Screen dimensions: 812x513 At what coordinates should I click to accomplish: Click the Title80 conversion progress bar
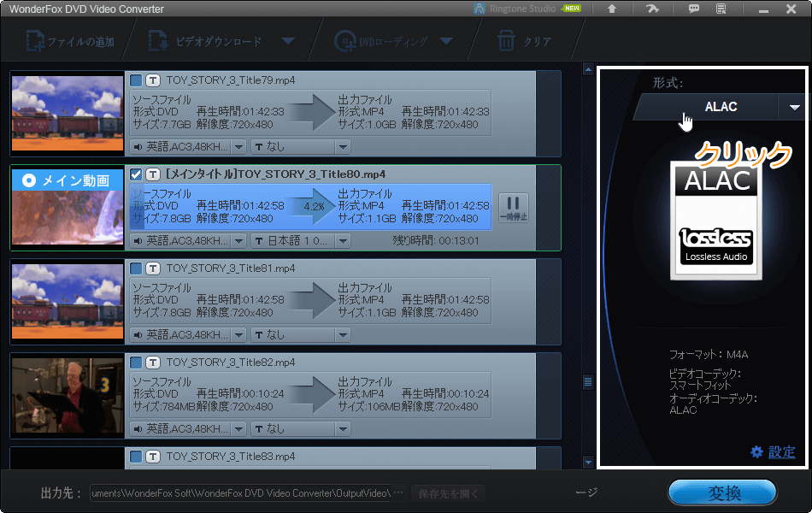pos(310,206)
